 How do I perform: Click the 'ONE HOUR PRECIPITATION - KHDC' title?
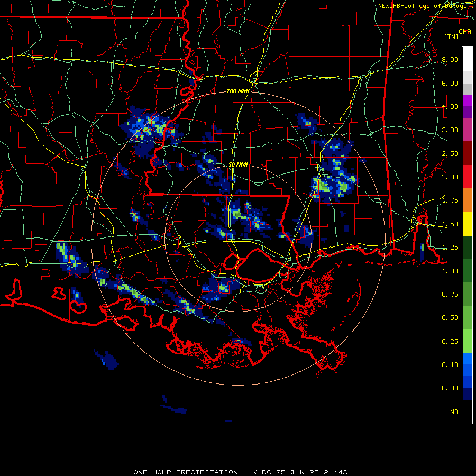[x=204, y=472]
